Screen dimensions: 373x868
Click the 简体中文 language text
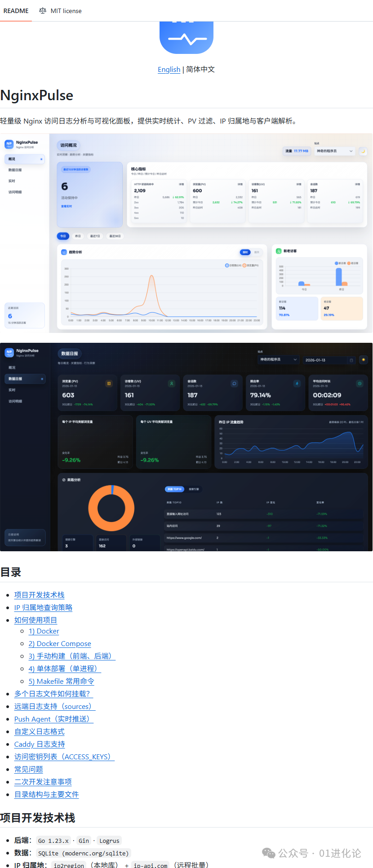(200, 69)
